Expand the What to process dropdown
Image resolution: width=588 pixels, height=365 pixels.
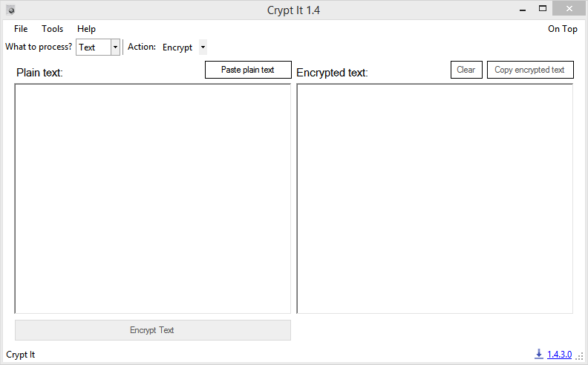[115, 47]
